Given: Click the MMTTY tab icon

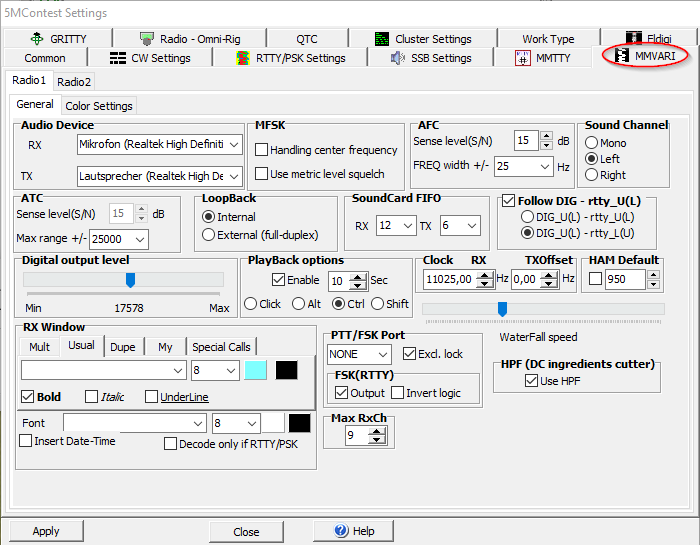Looking at the screenshot, I should click(522, 58).
